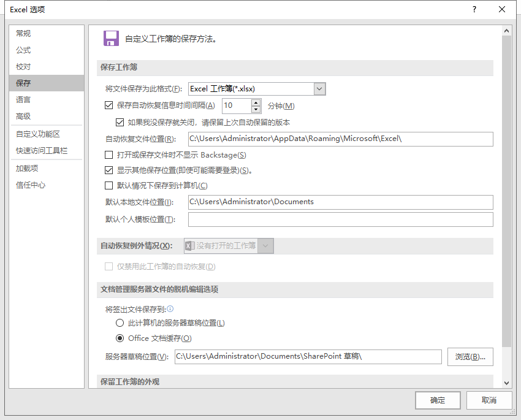The image size is (521, 420).
Task: Select 此计算机的服务器草稿位置 radio option
Action: [x=120, y=323]
